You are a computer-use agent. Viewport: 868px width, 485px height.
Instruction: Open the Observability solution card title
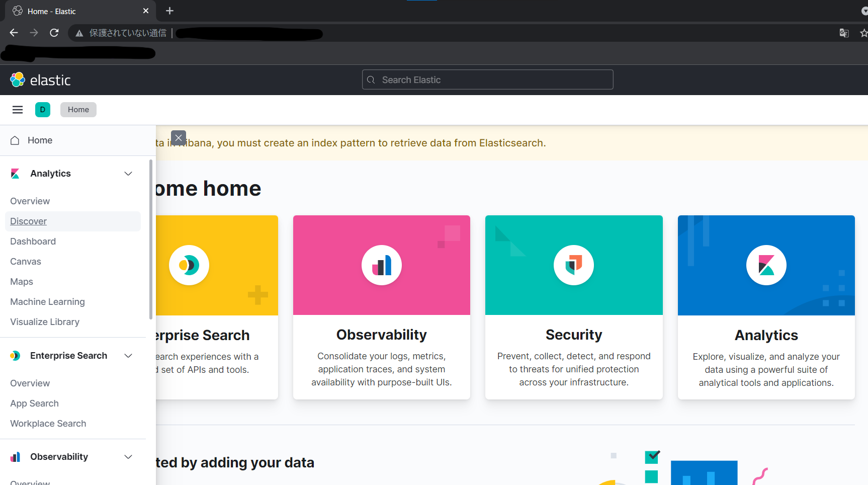[x=382, y=335]
